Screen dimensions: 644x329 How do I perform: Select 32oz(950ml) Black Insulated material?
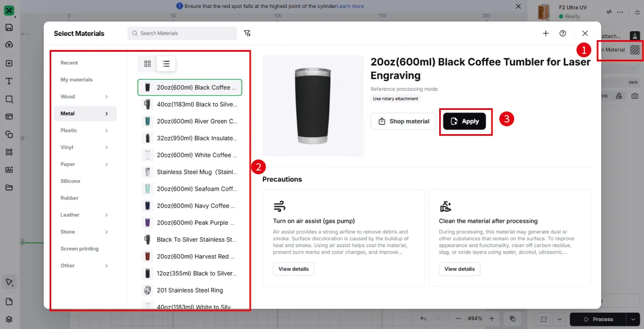190,138
